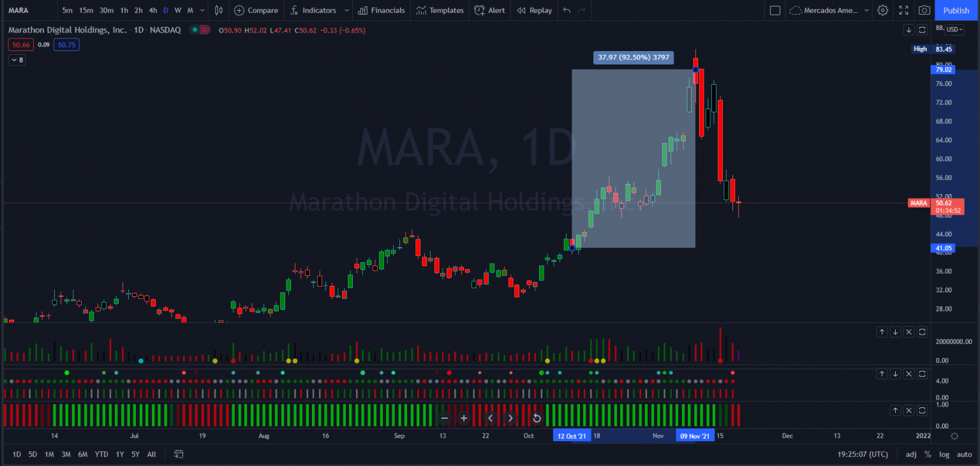
Task: Move the volume pane down
Action: point(895,332)
